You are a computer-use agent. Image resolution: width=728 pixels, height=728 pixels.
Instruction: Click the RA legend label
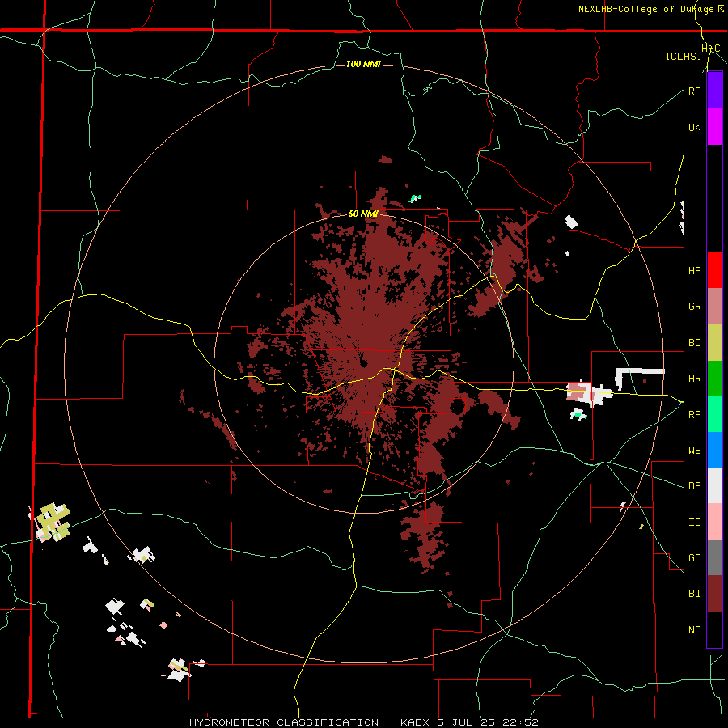(x=694, y=415)
